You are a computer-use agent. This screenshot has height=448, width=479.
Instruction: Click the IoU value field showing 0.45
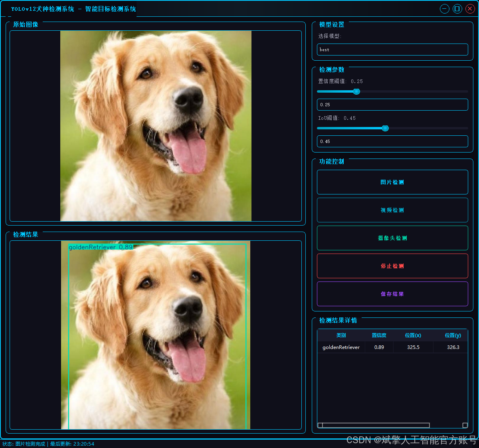point(392,141)
